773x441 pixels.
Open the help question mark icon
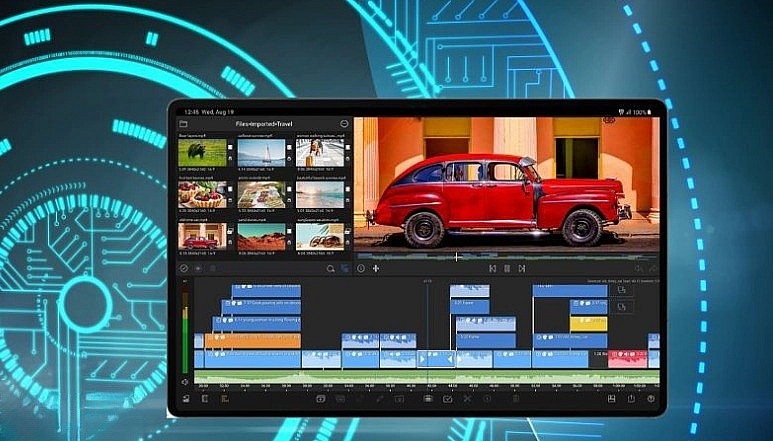651,400
